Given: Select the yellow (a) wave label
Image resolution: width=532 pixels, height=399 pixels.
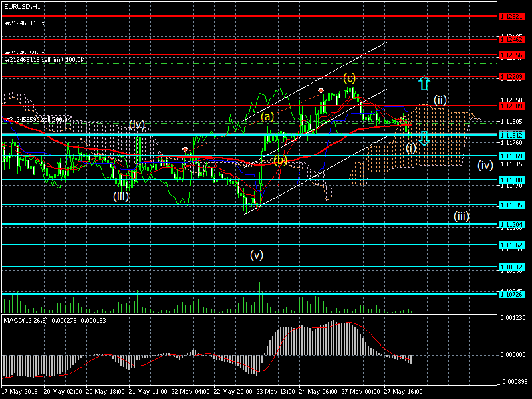Looking at the screenshot, I should (267, 117).
